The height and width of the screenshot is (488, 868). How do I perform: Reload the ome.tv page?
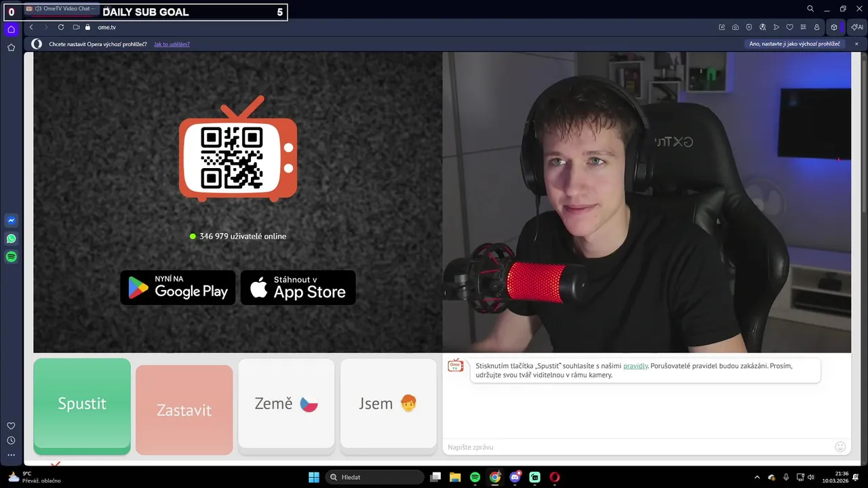pyautogui.click(x=61, y=27)
